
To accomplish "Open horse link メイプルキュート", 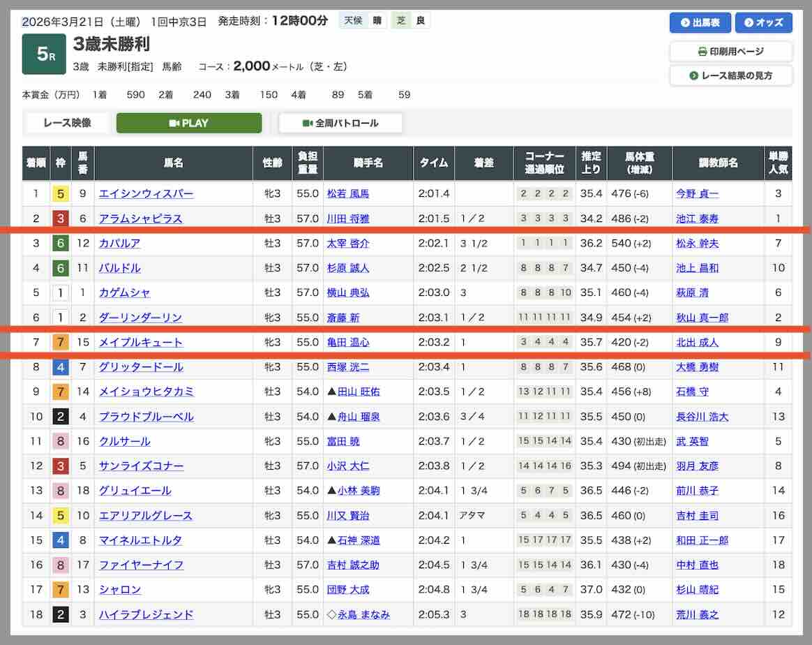I will tap(140, 343).
